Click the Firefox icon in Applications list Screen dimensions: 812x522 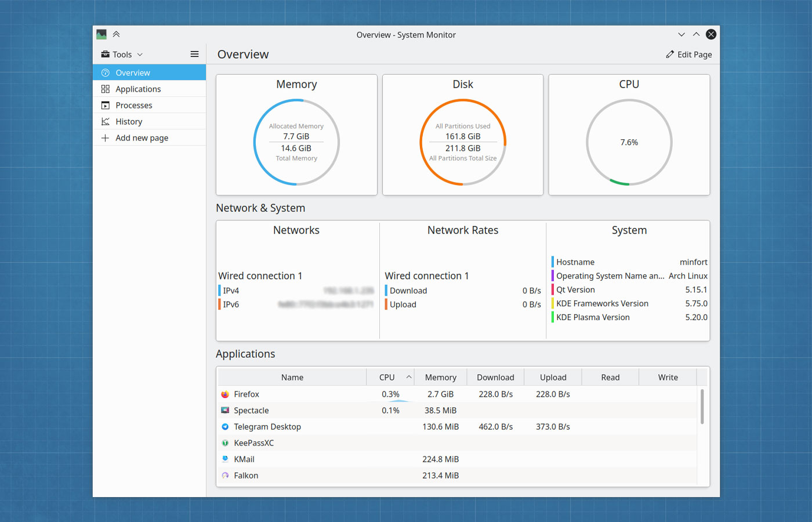[x=225, y=394]
